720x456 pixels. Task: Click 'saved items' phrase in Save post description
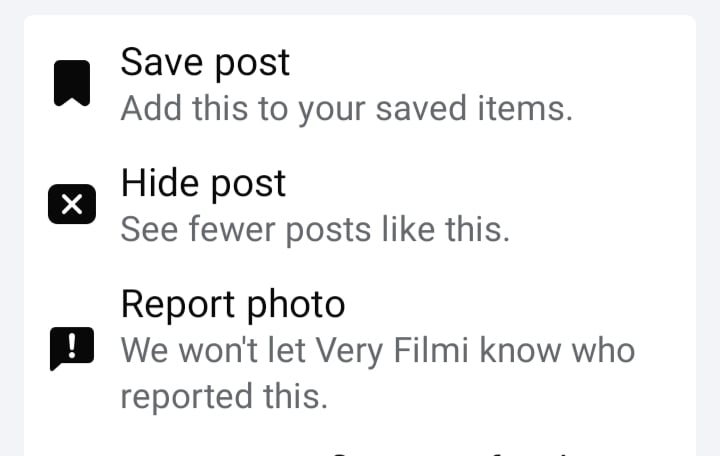[x=474, y=109]
